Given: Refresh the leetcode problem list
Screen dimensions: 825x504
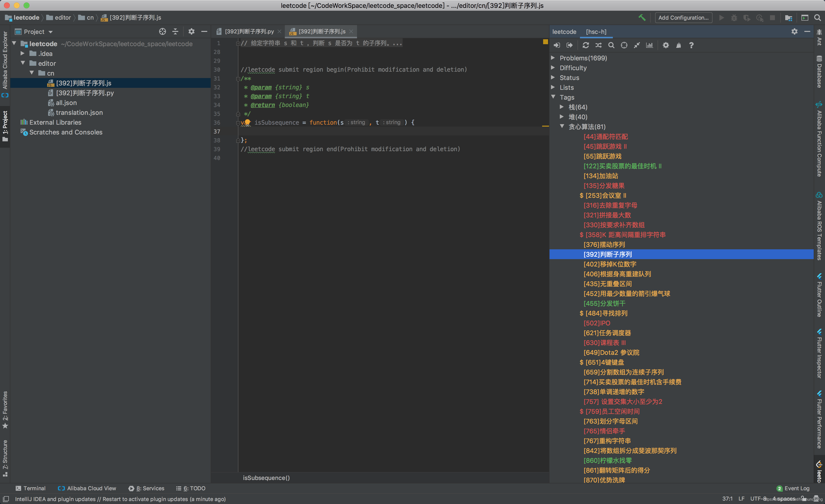Looking at the screenshot, I should (x=586, y=45).
